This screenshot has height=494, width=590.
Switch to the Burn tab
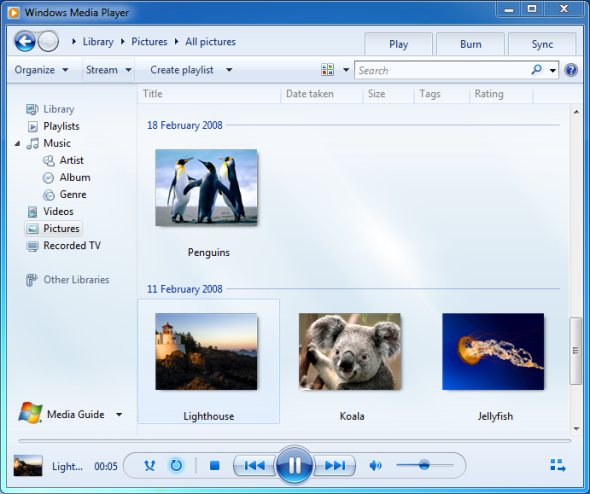[470, 44]
